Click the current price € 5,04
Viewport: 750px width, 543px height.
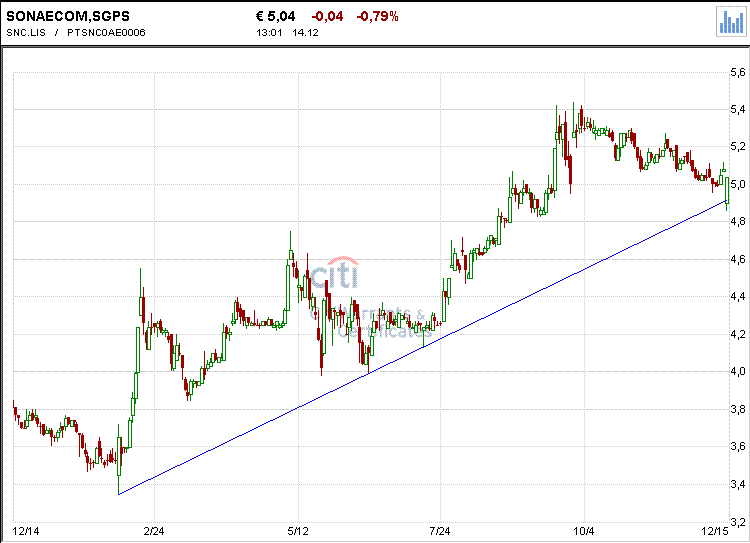tap(276, 16)
